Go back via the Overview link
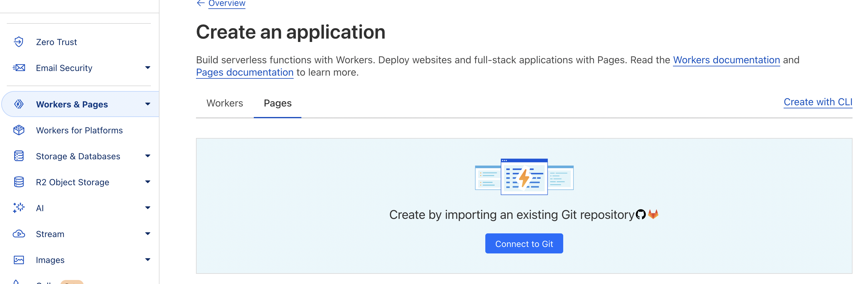 (227, 4)
